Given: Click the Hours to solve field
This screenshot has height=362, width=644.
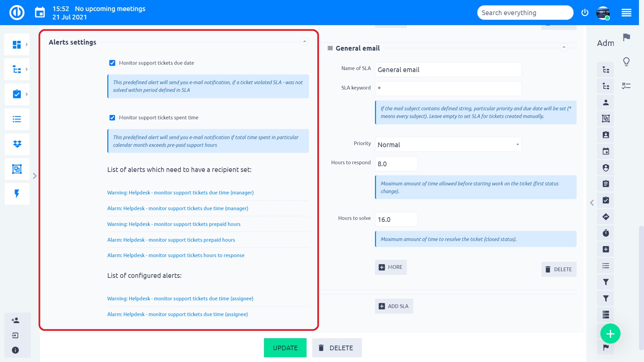Looking at the screenshot, I should [396, 220].
